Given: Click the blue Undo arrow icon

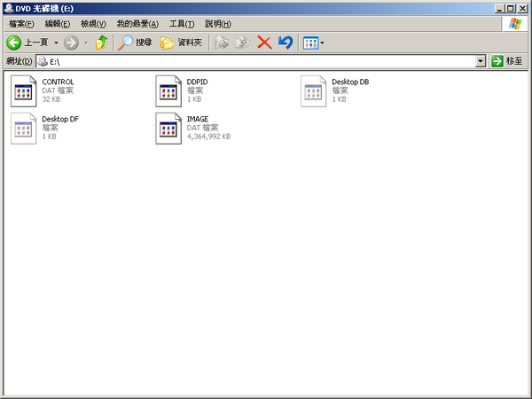Looking at the screenshot, I should 286,43.
